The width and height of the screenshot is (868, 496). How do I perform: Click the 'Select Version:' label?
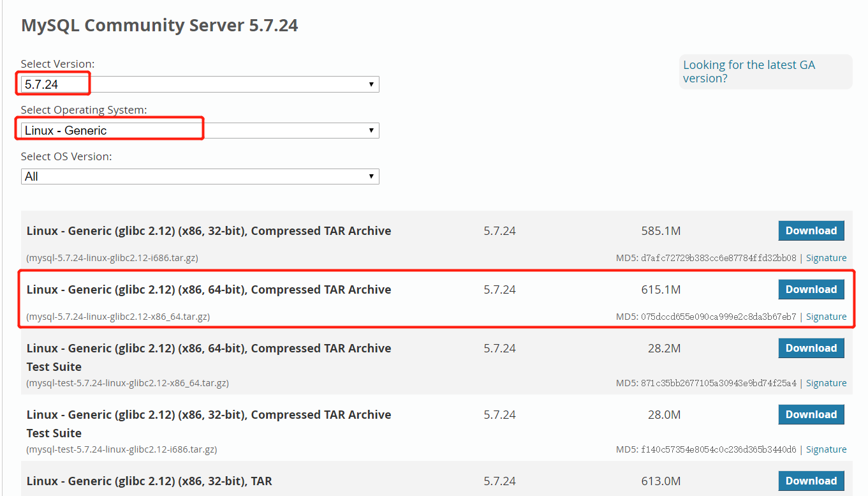[57, 64]
